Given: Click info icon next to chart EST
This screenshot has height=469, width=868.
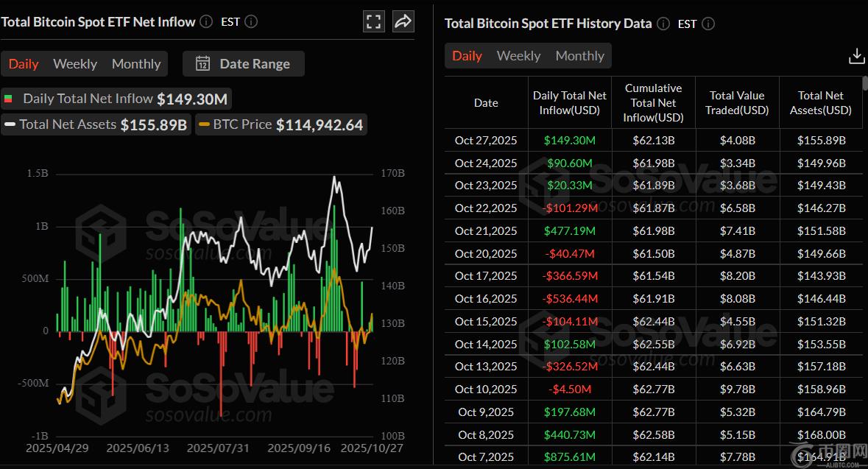Looking at the screenshot, I should click(x=251, y=22).
